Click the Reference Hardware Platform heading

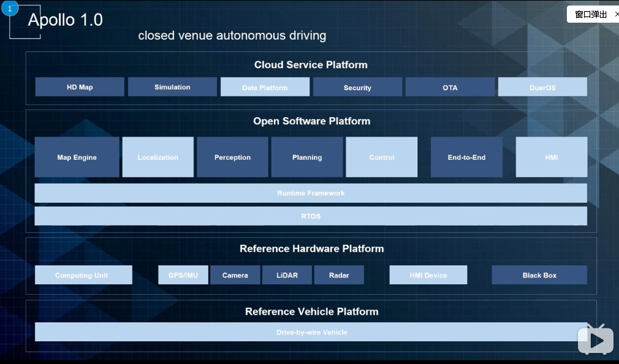[311, 248]
